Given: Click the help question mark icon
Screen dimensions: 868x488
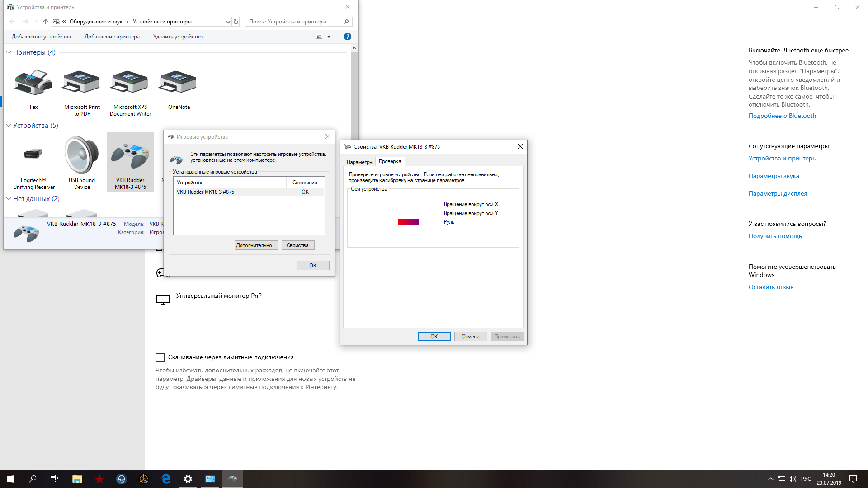Looking at the screenshot, I should 347,37.
